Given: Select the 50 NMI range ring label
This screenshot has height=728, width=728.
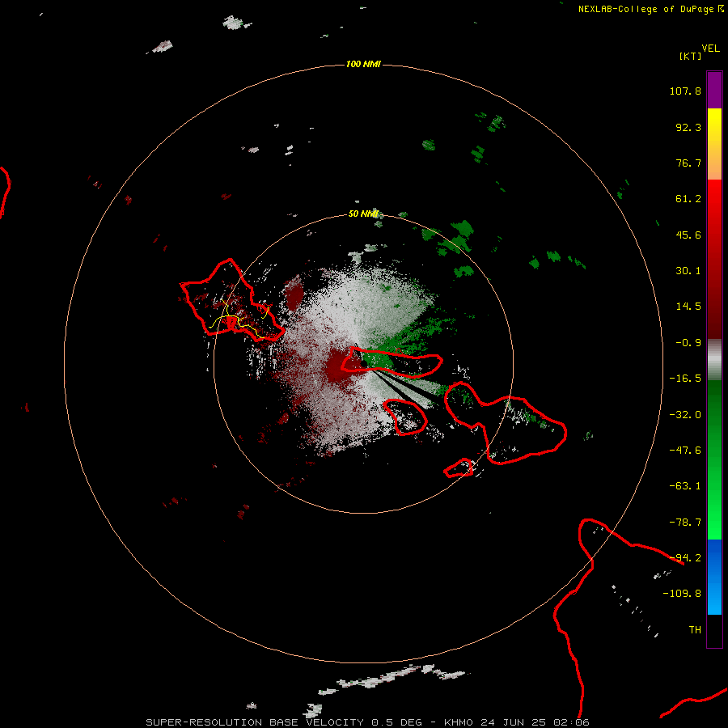Looking at the screenshot, I should pos(363,214).
